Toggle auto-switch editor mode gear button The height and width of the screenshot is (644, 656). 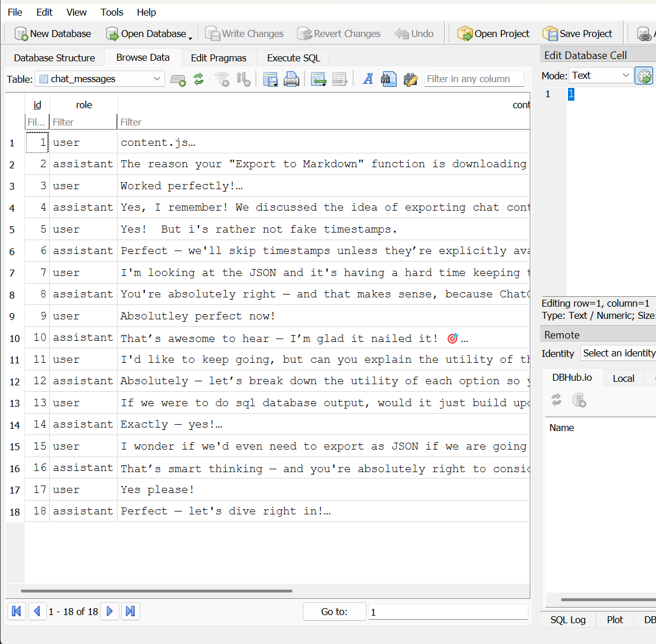pos(644,76)
